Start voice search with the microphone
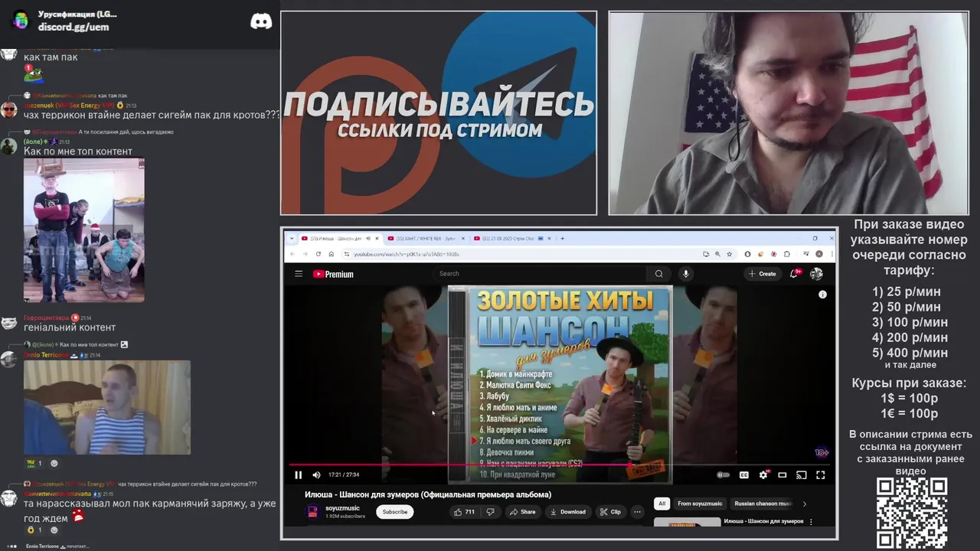The height and width of the screenshot is (551, 980). (x=686, y=273)
